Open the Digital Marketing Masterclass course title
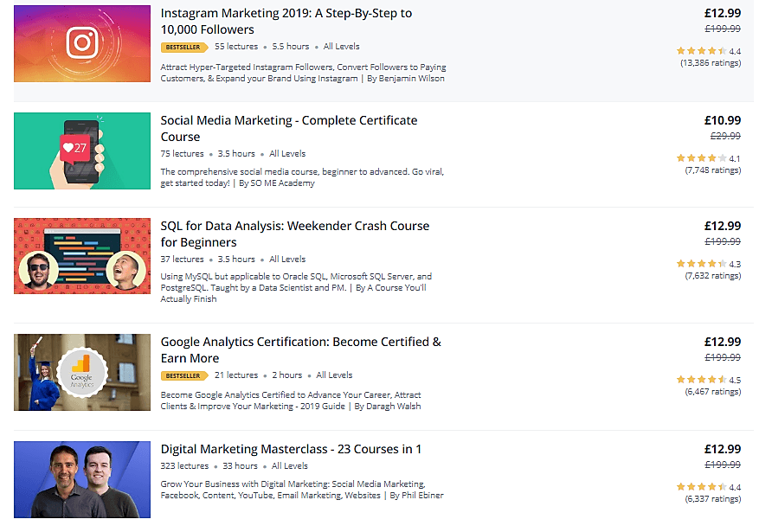The height and width of the screenshot is (532, 759). pos(291,449)
